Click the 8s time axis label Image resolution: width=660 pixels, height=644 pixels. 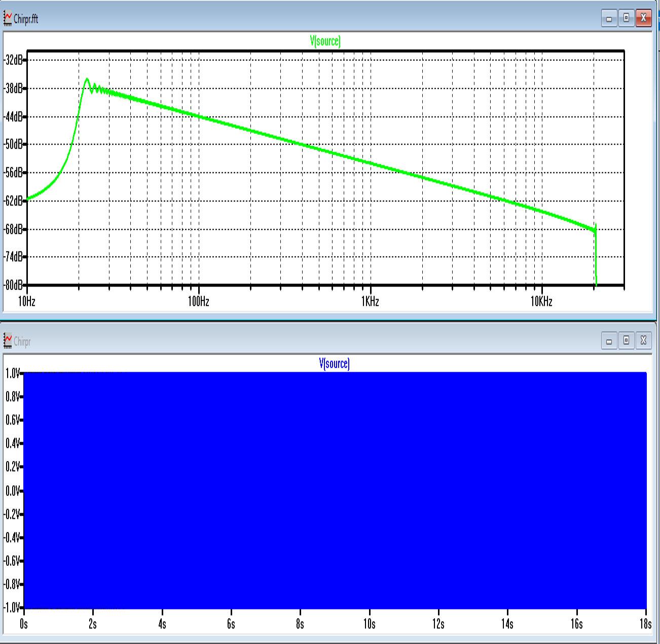(300, 624)
